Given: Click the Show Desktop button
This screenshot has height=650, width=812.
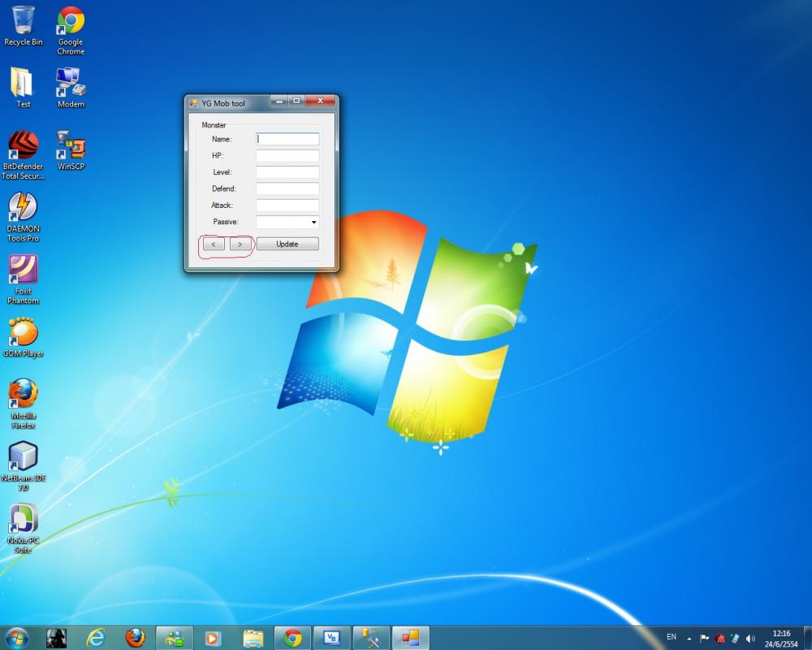Looking at the screenshot, I should 808,638.
